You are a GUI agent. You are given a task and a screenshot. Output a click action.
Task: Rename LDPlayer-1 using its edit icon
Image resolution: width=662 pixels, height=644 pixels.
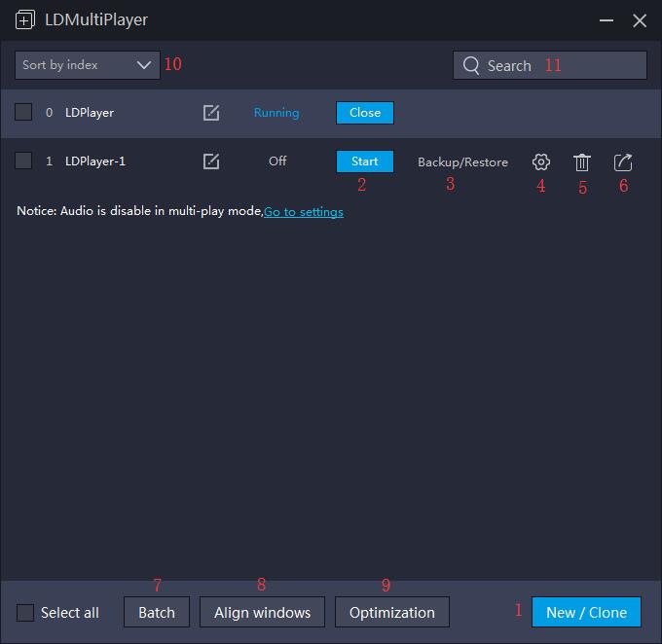tap(211, 161)
